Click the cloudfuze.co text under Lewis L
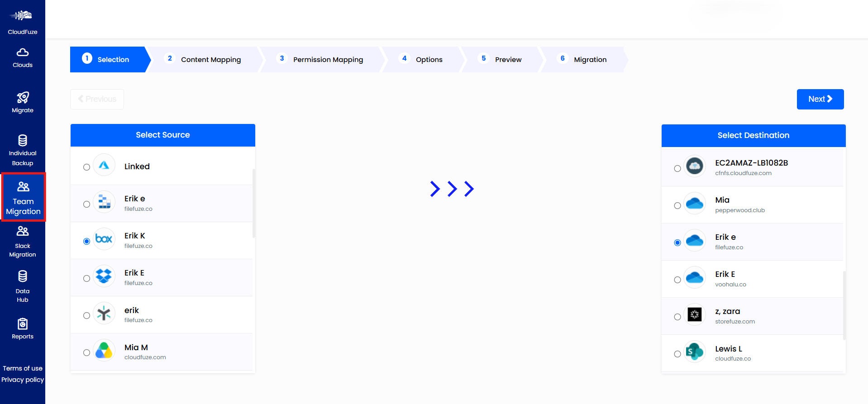Screen dimensions: 868x404 click(733, 359)
